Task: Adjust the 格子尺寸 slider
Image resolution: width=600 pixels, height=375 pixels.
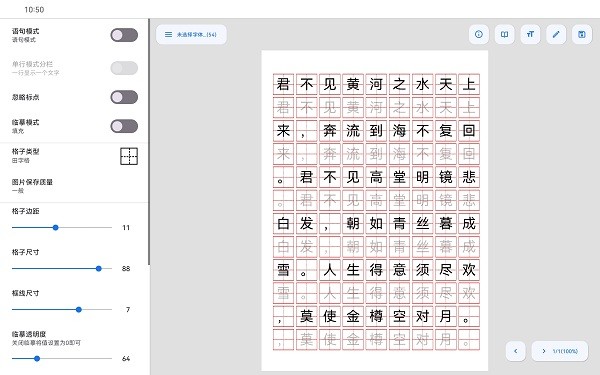Action: (x=62, y=269)
